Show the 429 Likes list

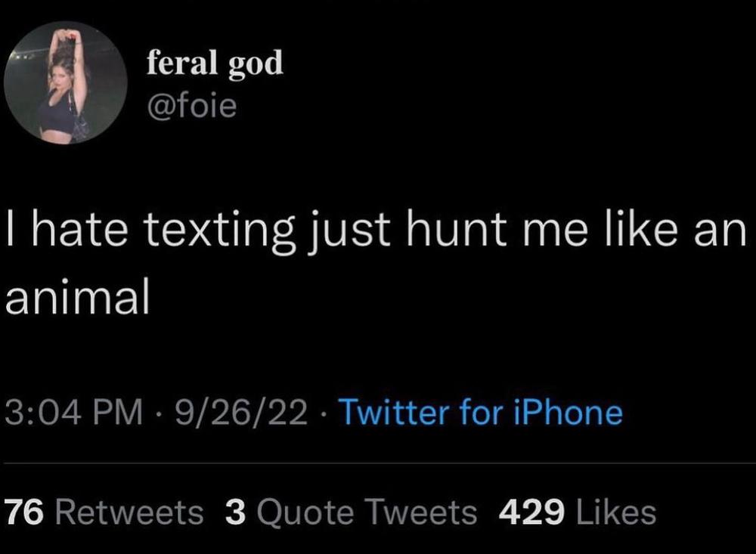pyautogui.click(x=577, y=512)
